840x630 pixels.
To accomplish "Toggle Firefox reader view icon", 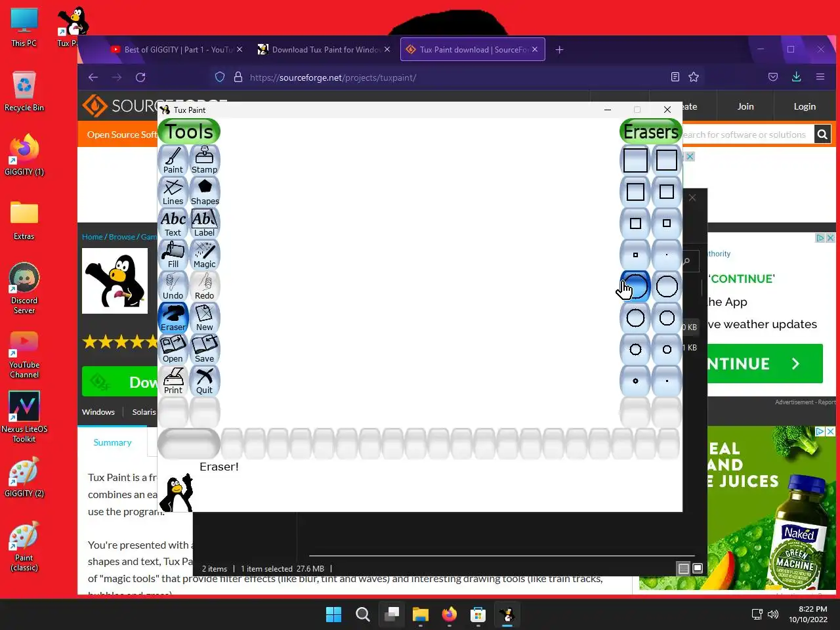I will coord(675,77).
